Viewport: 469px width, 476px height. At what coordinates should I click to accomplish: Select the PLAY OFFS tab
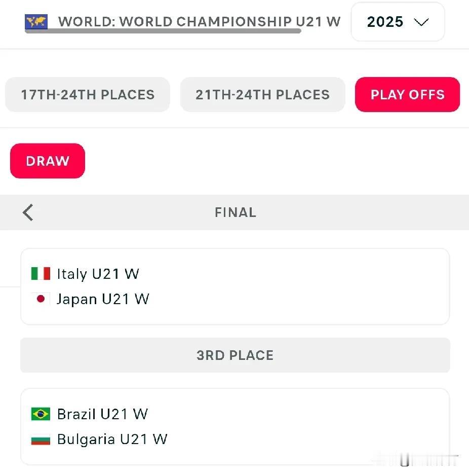tap(407, 94)
